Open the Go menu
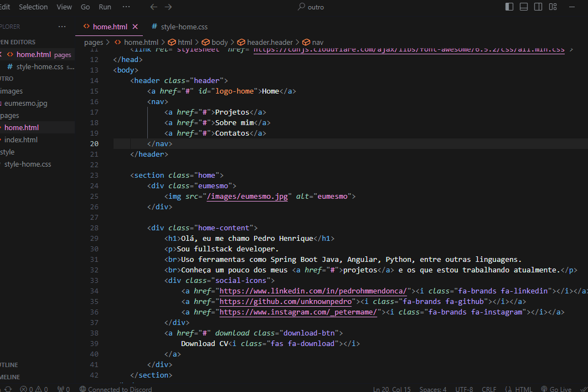This screenshot has height=392, width=588. [85, 7]
